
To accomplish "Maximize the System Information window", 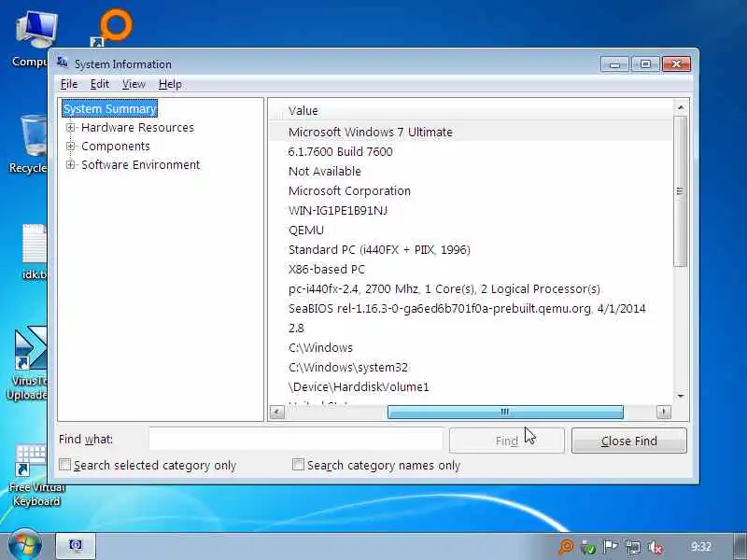I will pyautogui.click(x=645, y=63).
